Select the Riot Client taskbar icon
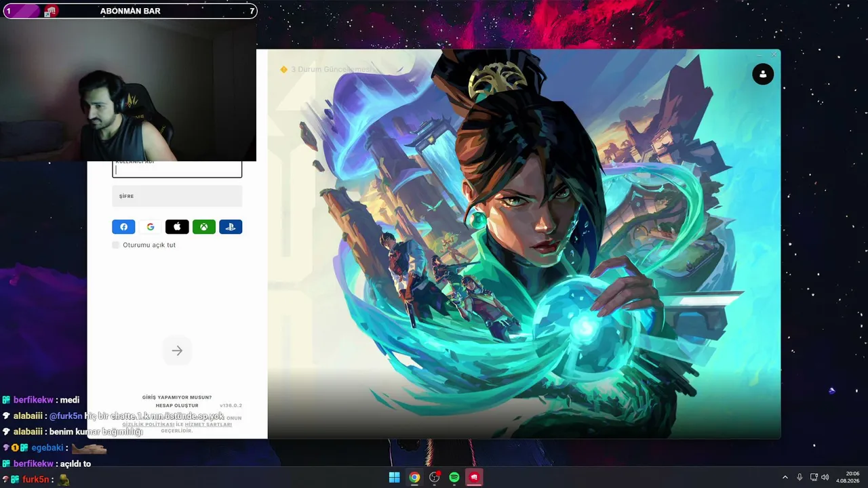 click(x=474, y=477)
